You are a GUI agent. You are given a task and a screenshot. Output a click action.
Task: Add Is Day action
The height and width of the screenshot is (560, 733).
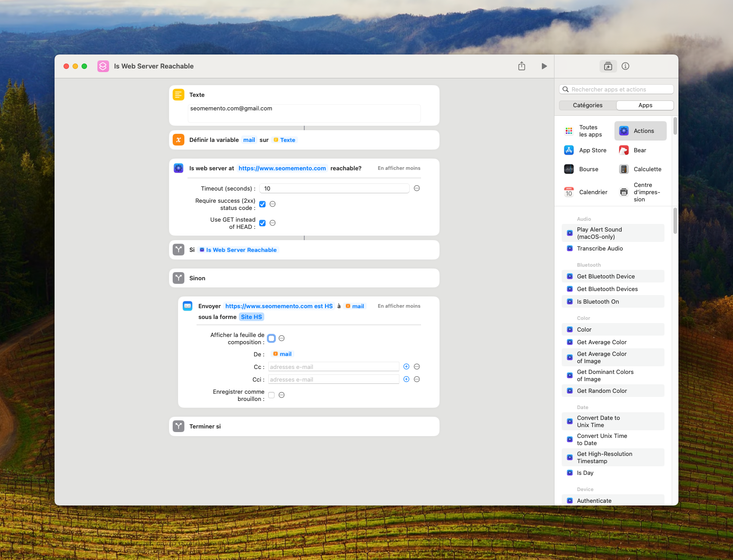pos(613,473)
